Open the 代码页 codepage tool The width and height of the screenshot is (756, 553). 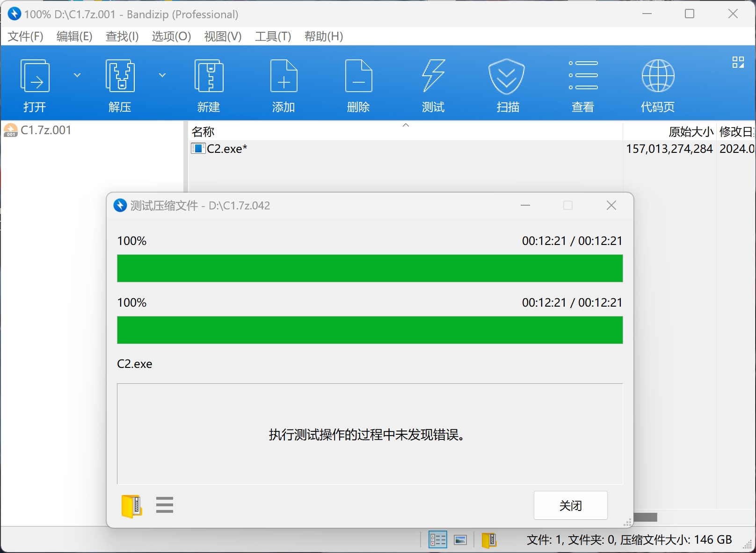[657, 84]
